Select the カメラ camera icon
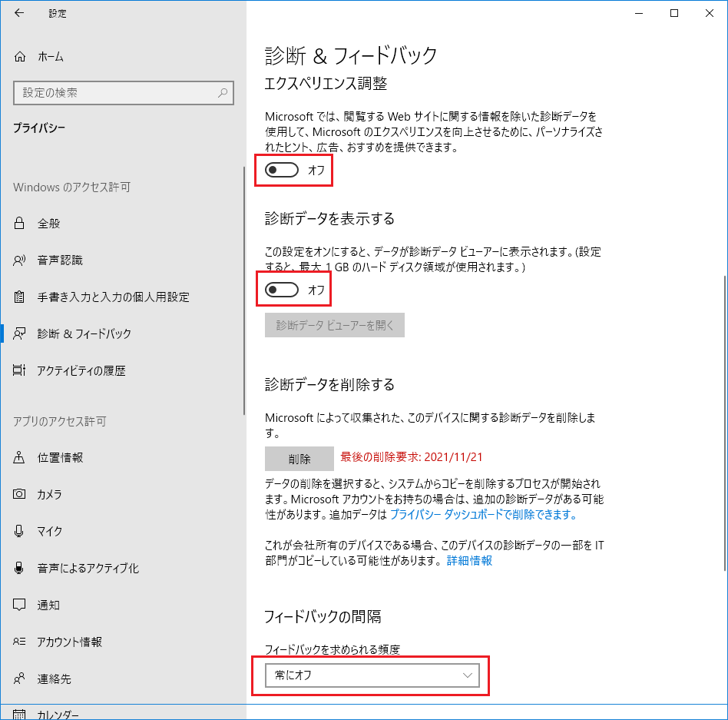 pyautogui.click(x=19, y=494)
